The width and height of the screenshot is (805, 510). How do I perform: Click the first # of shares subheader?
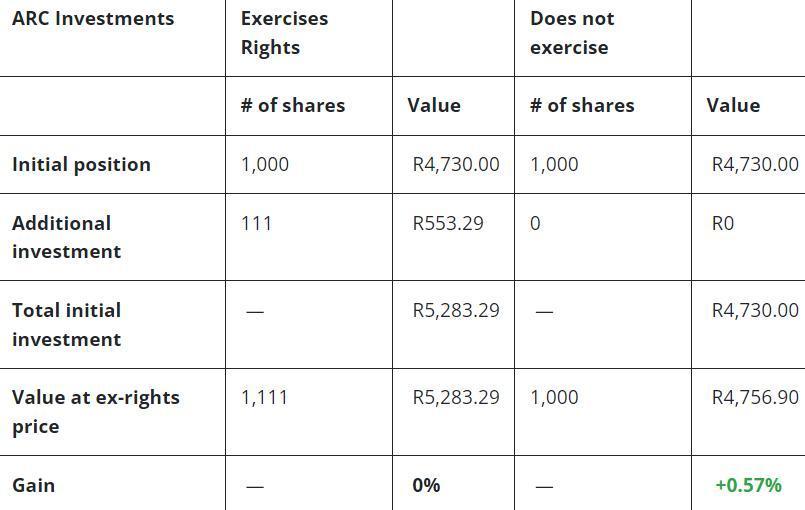click(293, 106)
